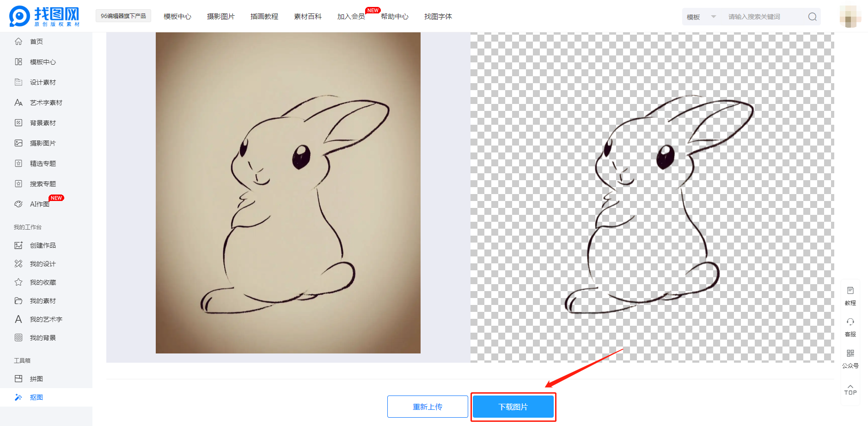Image resolution: width=868 pixels, height=426 pixels.
Task: Open the 客服 customer service icon
Action: 850,322
